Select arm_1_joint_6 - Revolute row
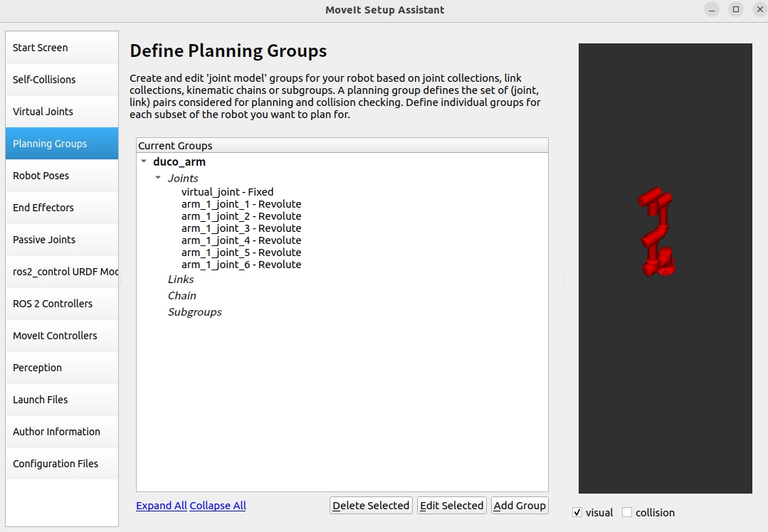This screenshot has height=532, width=768. [x=241, y=265]
